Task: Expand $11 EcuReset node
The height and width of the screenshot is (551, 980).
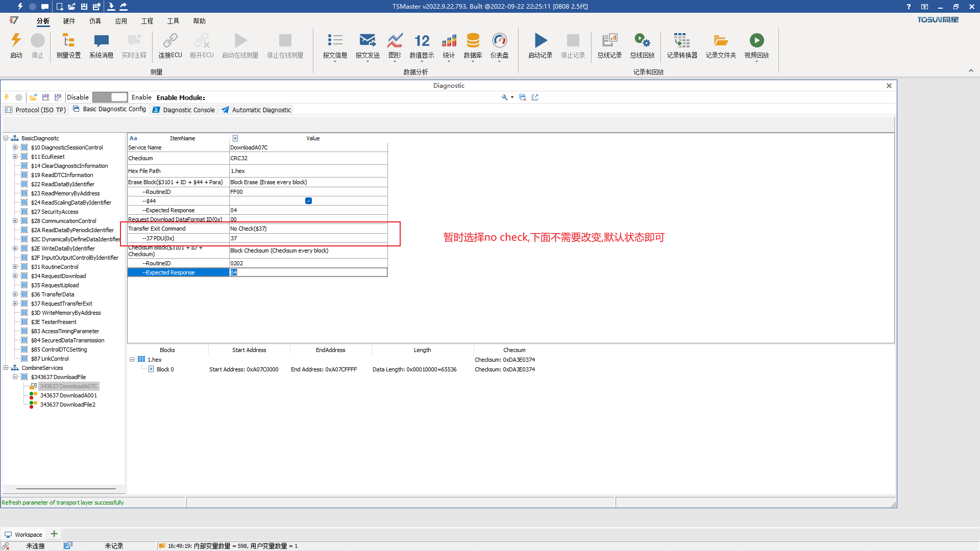Action: click(x=15, y=157)
